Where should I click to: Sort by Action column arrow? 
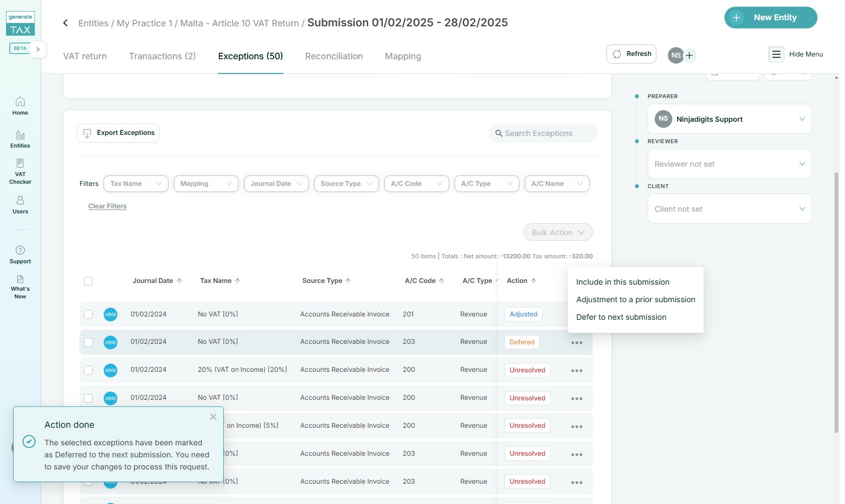(x=534, y=281)
